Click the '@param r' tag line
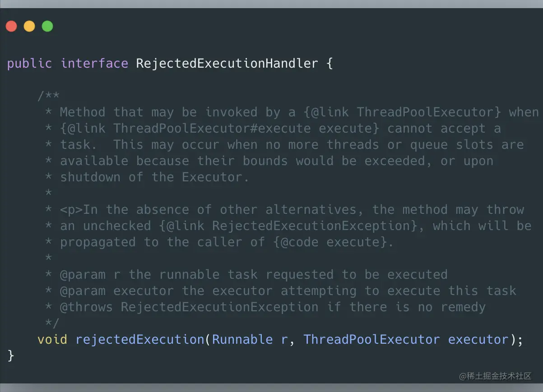This screenshot has width=543, height=392. pos(254,275)
